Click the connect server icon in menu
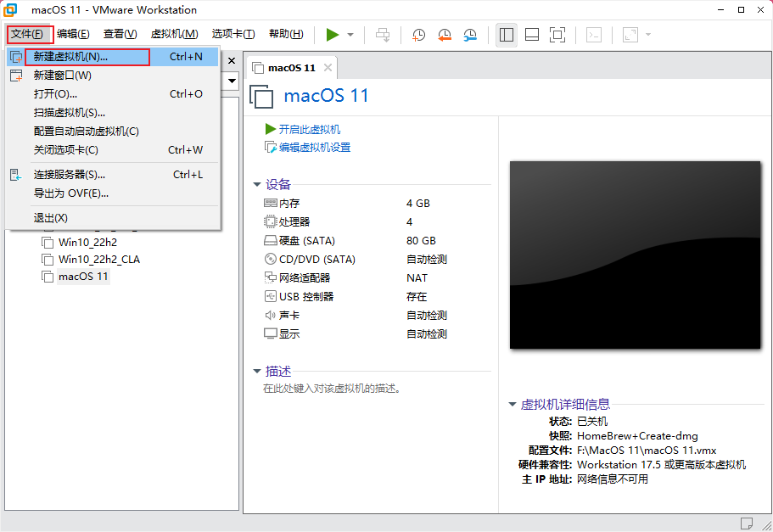Screen dimensions: 773x532 pyautogui.click(x=16, y=175)
